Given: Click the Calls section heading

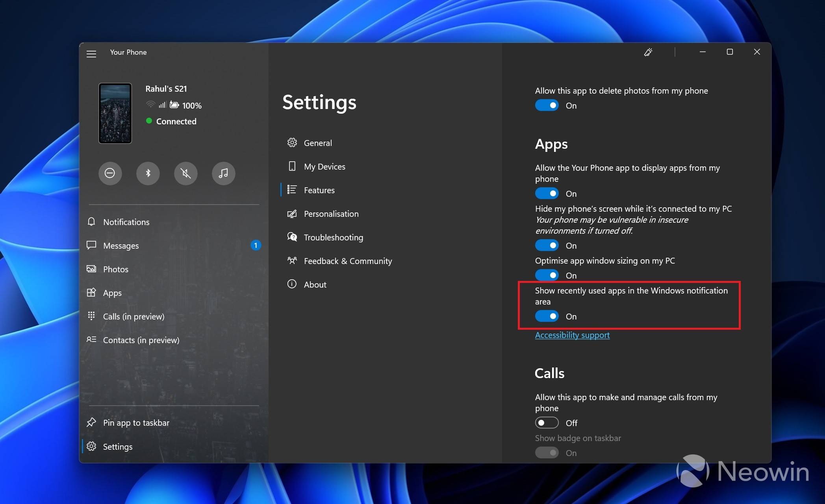Looking at the screenshot, I should (x=549, y=373).
